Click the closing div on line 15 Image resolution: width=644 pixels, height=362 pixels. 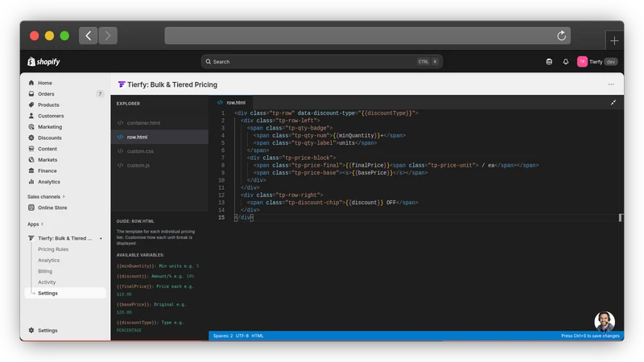point(244,217)
